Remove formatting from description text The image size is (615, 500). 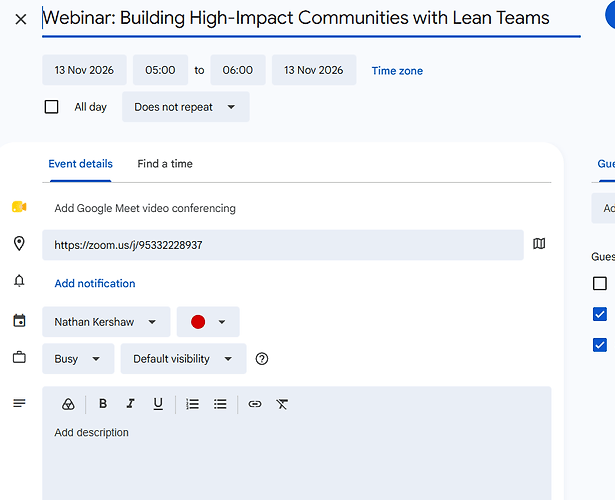pyautogui.click(x=282, y=404)
